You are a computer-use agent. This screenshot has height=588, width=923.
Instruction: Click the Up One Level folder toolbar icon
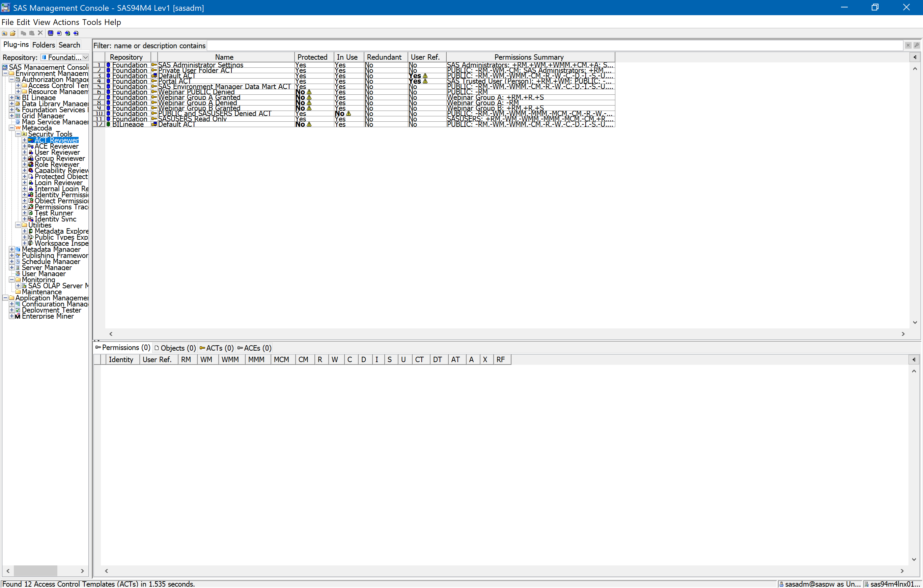(5, 33)
